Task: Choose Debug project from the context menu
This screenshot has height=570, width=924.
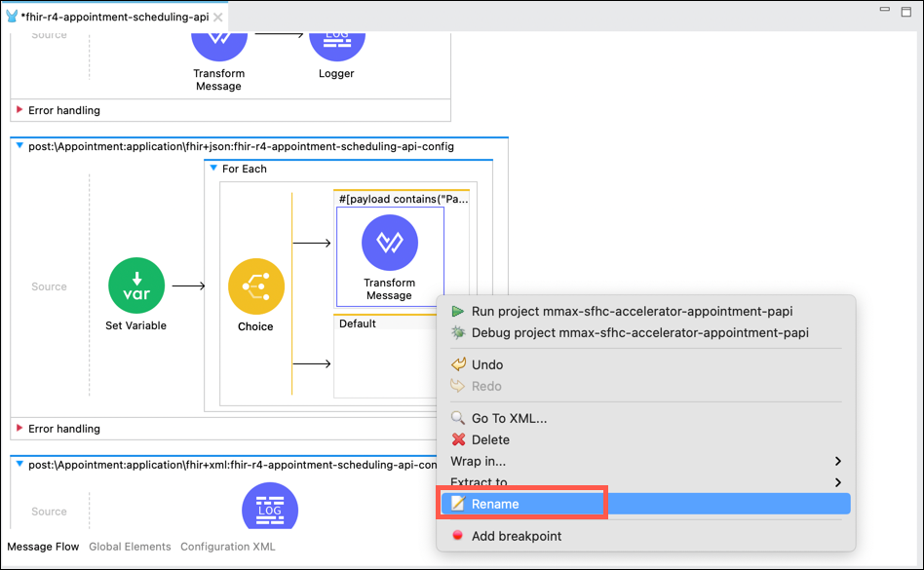Action: pos(646,332)
